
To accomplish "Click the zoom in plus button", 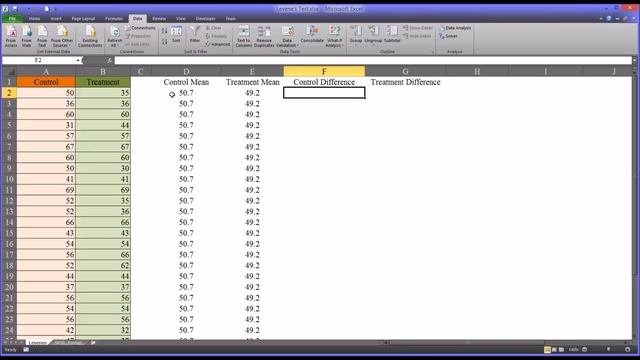I will click(x=628, y=350).
